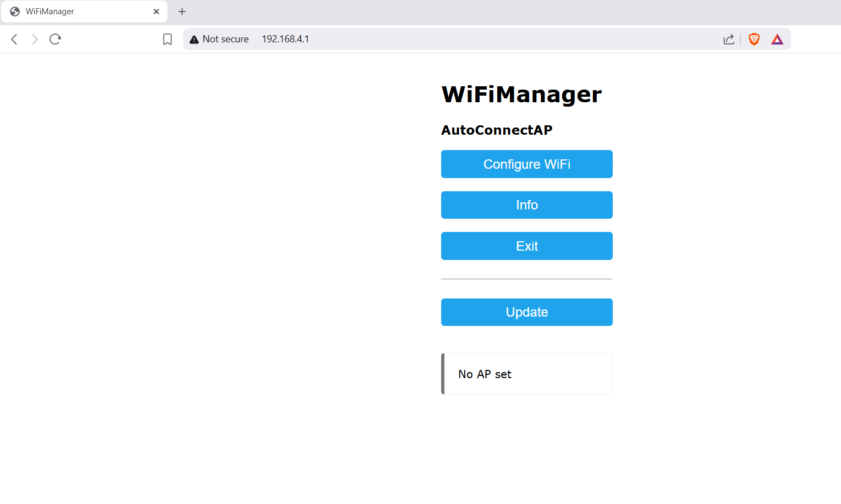Bookmark this page using bookmark icon
Viewport: 841px width, 504px height.
(x=168, y=39)
